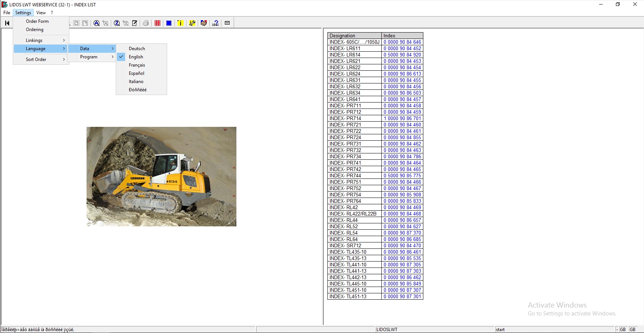This screenshot has width=644, height=333.
Task: Select the checked English language option
Action: pyautogui.click(x=136, y=57)
